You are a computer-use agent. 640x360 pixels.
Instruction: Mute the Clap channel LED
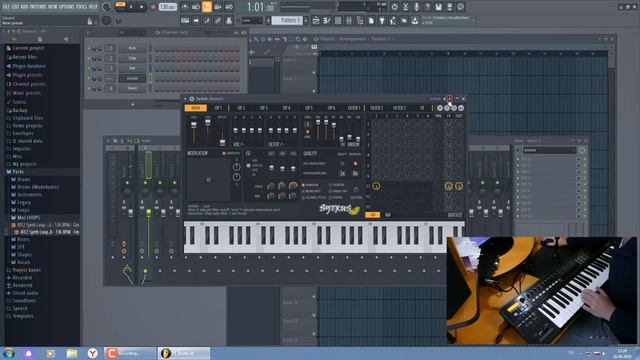[89, 58]
